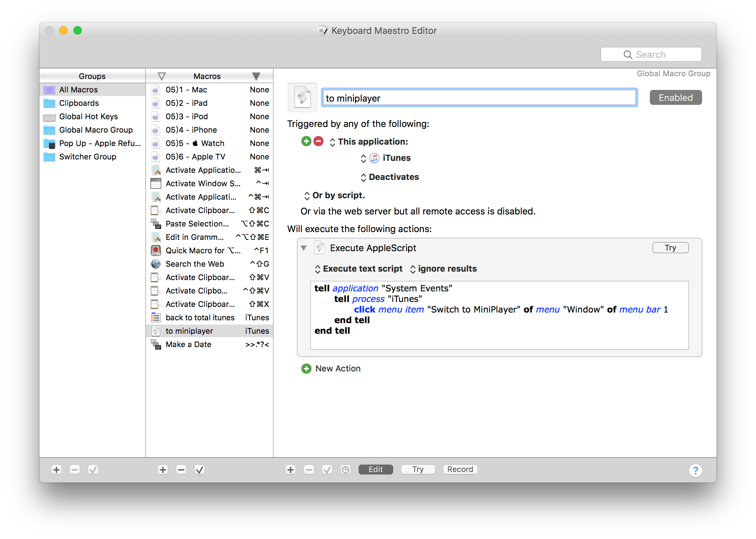Image resolution: width=756 pixels, height=539 pixels.
Task: Select Pop Up - Apple Refu... group
Action: (92, 143)
